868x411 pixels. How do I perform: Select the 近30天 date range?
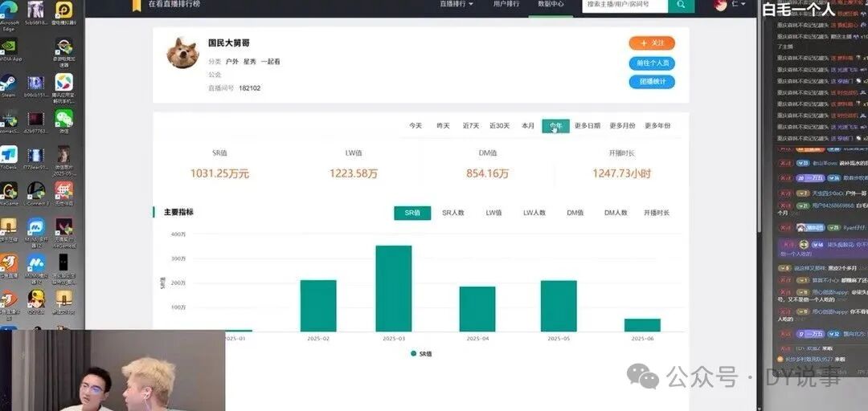(x=499, y=125)
